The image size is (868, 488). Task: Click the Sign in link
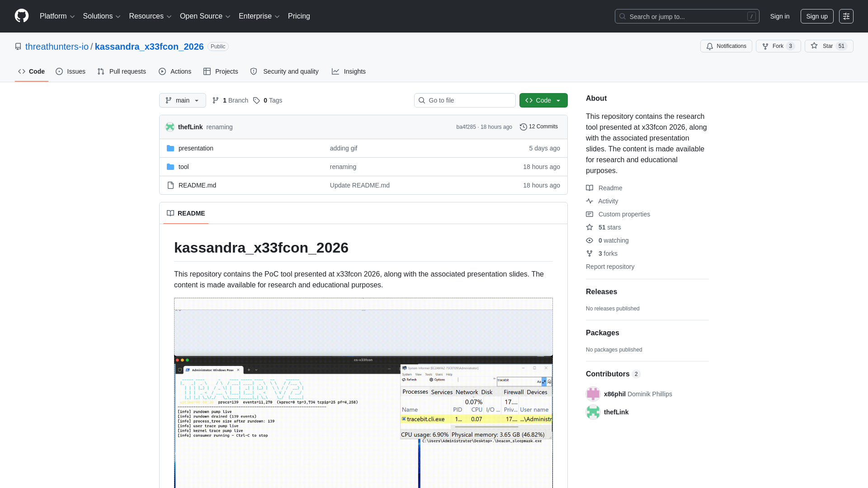[x=780, y=16]
